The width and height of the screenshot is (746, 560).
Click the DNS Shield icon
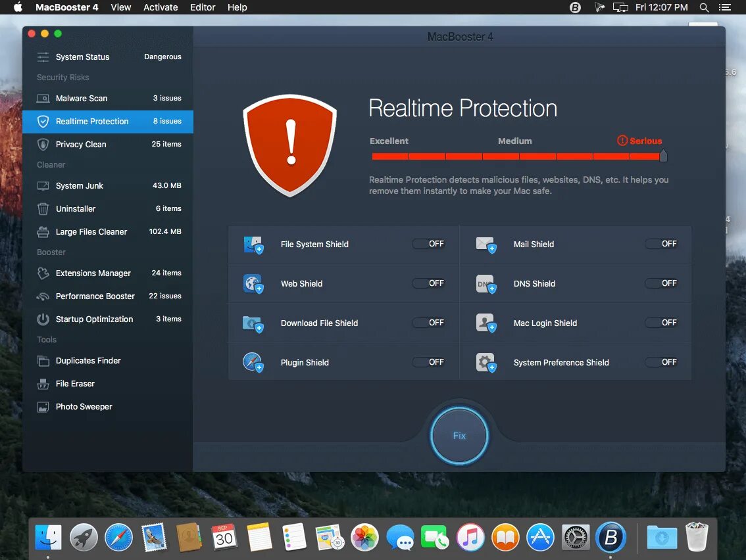click(485, 285)
